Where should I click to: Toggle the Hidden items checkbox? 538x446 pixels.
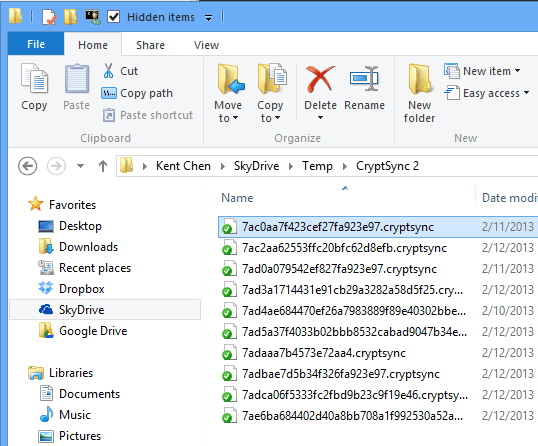(x=114, y=17)
